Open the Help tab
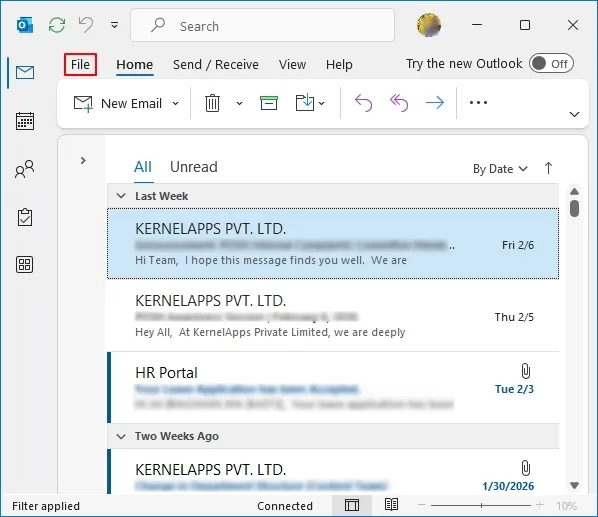The image size is (598, 517). [339, 64]
